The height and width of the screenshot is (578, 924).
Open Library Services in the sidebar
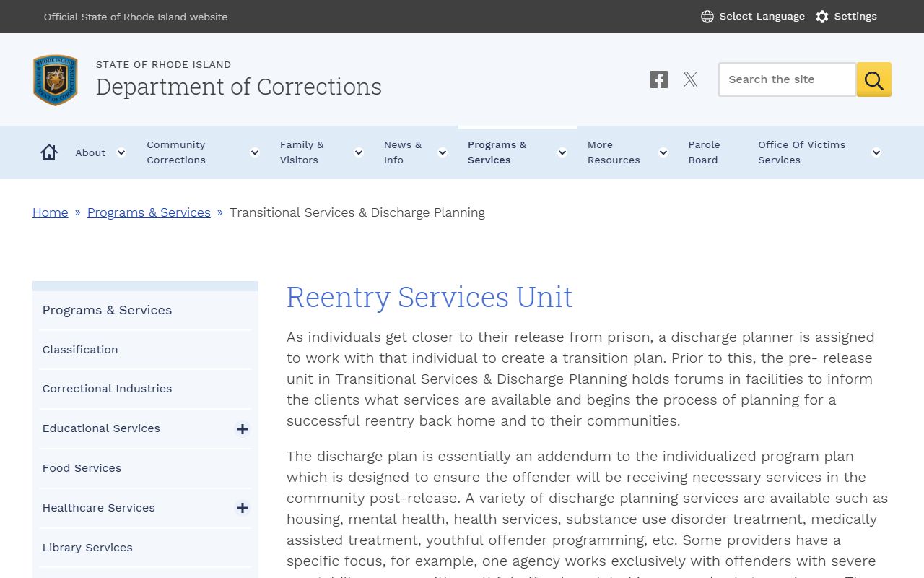point(87,548)
